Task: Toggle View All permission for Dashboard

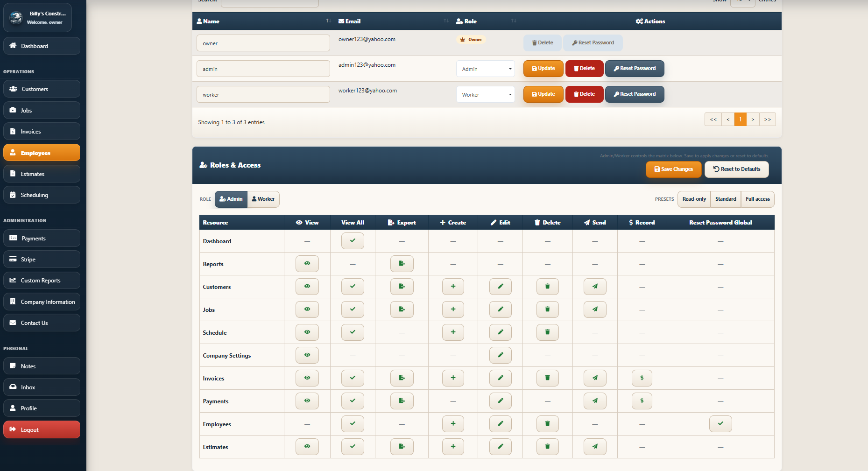Action: coord(353,240)
